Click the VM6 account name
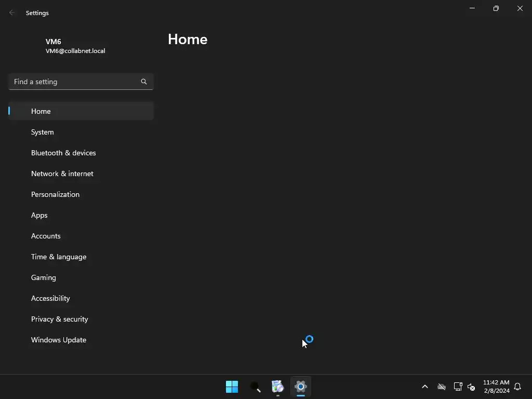Screen dimensions: 532x399 54,42
